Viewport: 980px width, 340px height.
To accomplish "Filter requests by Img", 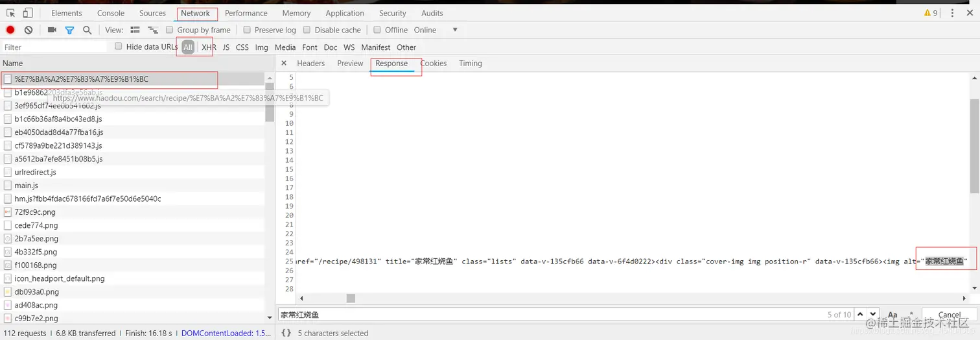I will pyautogui.click(x=262, y=47).
